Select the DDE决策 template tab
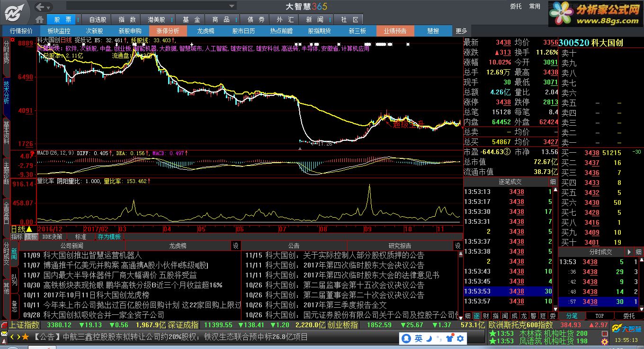The width and height of the screenshot is (644, 349). 52,237
